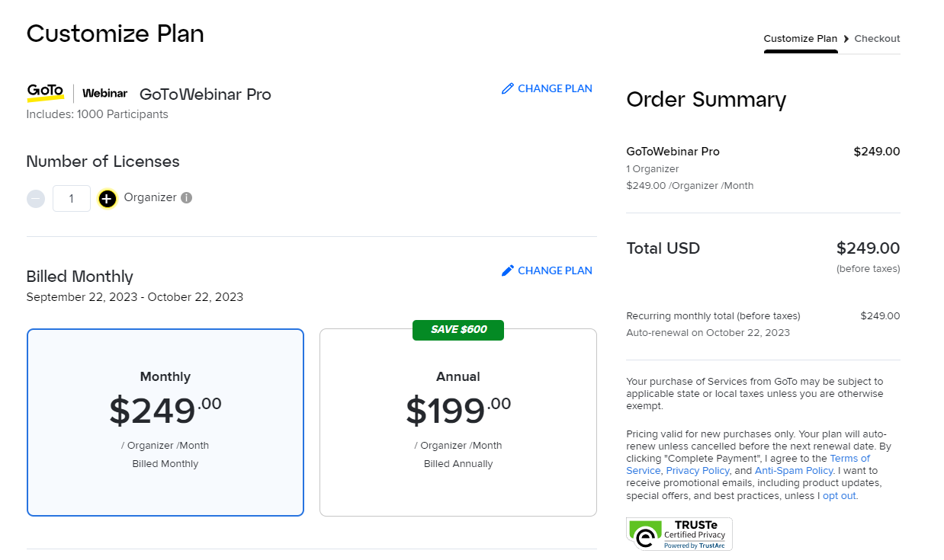Open the Privacy Policy link

tap(698, 471)
